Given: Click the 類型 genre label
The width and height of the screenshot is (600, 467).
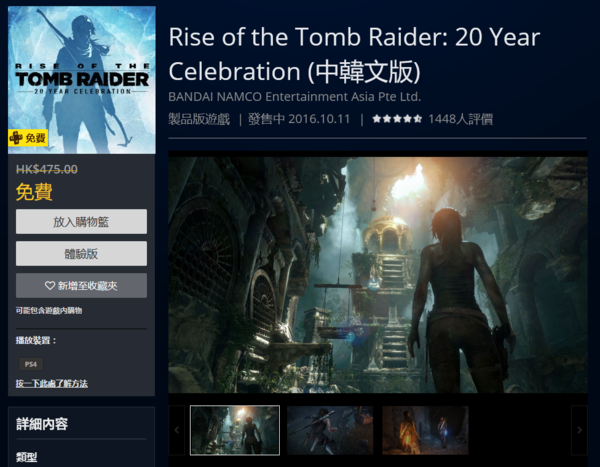Looking at the screenshot, I should tap(28, 457).
